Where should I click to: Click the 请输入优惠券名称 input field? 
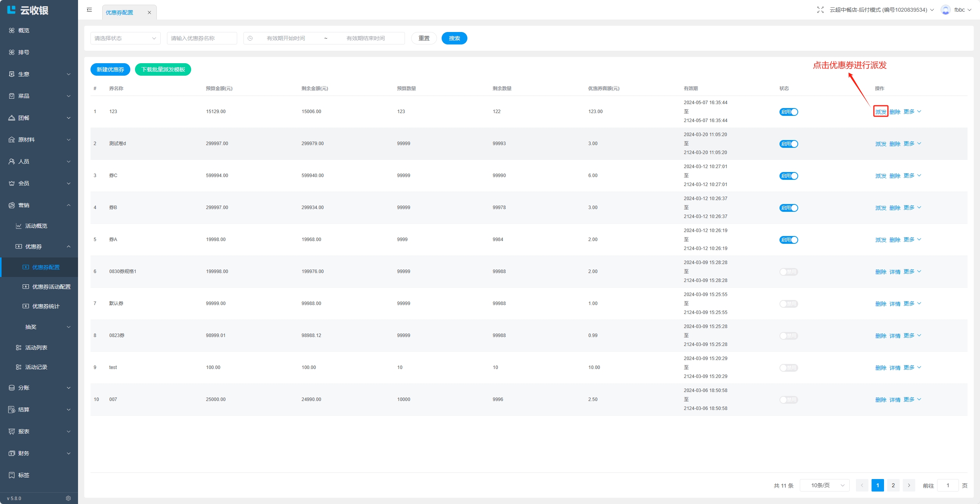coord(202,38)
